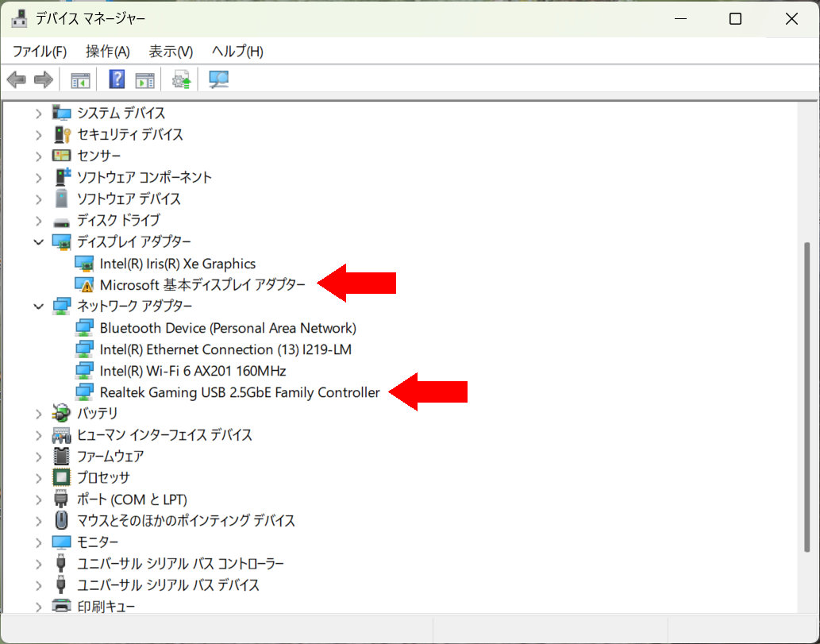Click the Forward arrow in toolbar

[x=44, y=79]
